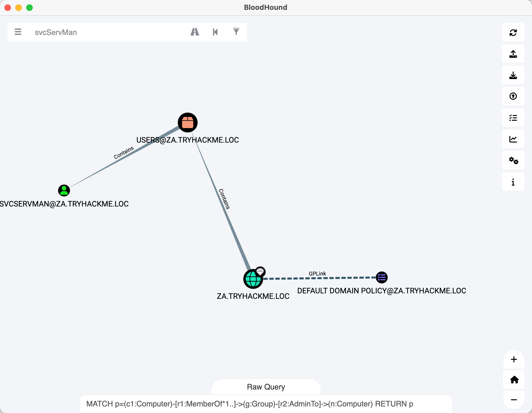The image size is (532, 413).
Task: Select the USERS OU node
Action: tap(188, 122)
